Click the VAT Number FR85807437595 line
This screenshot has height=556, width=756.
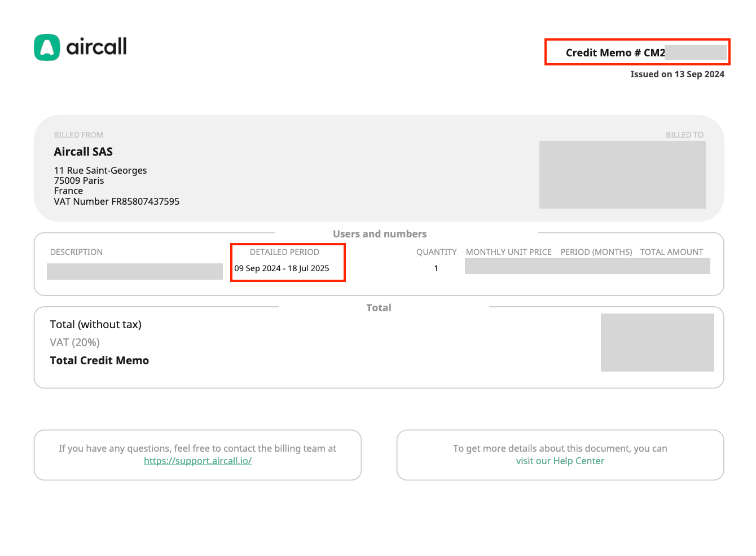(x=117, y=201)
